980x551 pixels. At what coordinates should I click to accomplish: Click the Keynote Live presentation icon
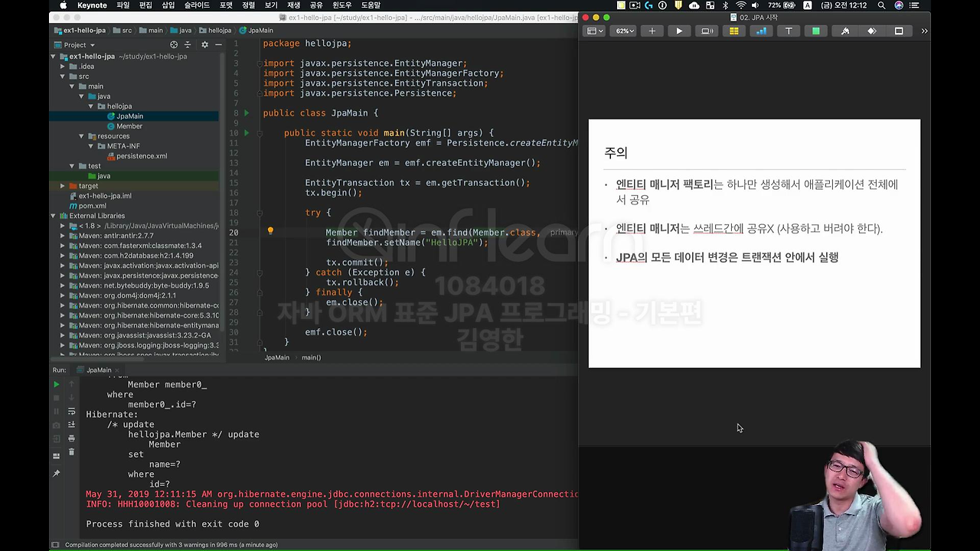[707, 31]
